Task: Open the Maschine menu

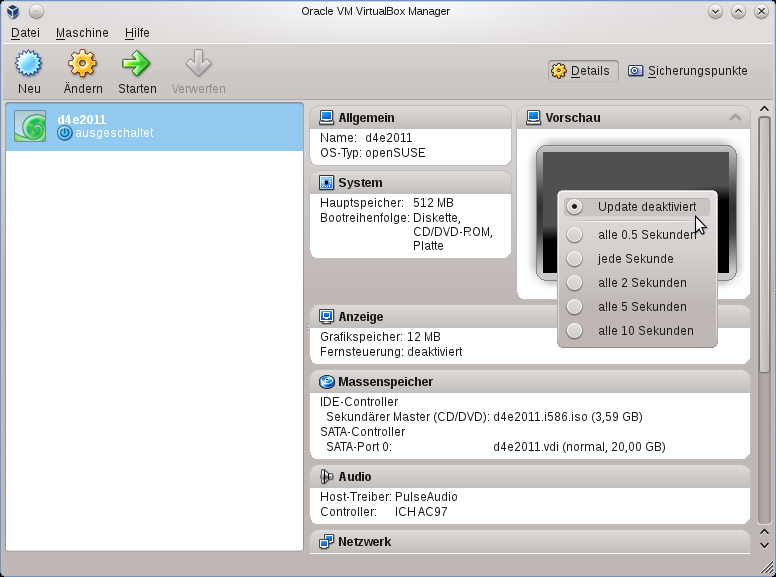Action: tap(82, 33)
